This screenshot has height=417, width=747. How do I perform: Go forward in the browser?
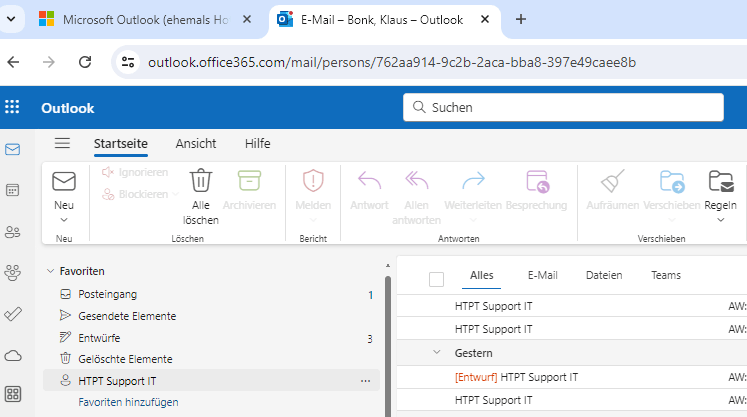pyautogui.click(x=49, y=62)
